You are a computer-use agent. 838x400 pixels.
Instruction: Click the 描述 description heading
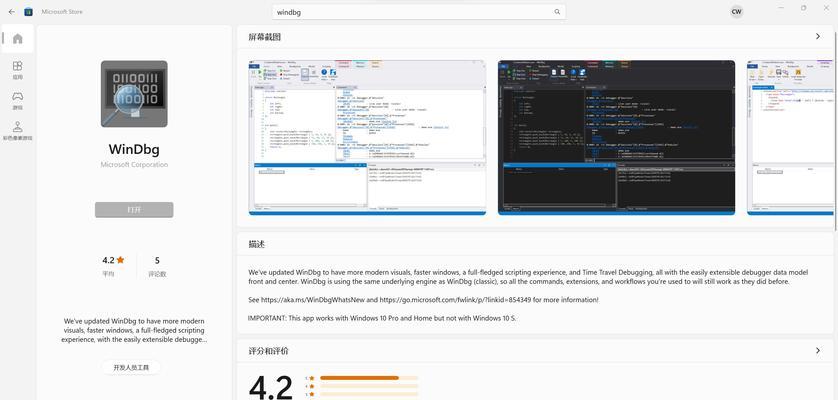[257, 244]
